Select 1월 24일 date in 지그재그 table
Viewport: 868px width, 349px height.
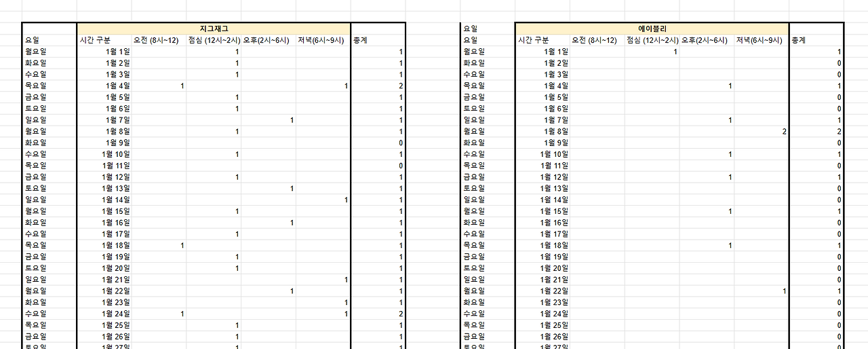point(116,314)
